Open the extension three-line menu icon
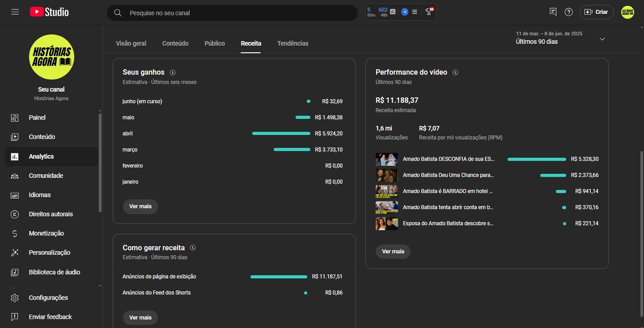Screen dimensions: 644x328 tap(415, 12)
